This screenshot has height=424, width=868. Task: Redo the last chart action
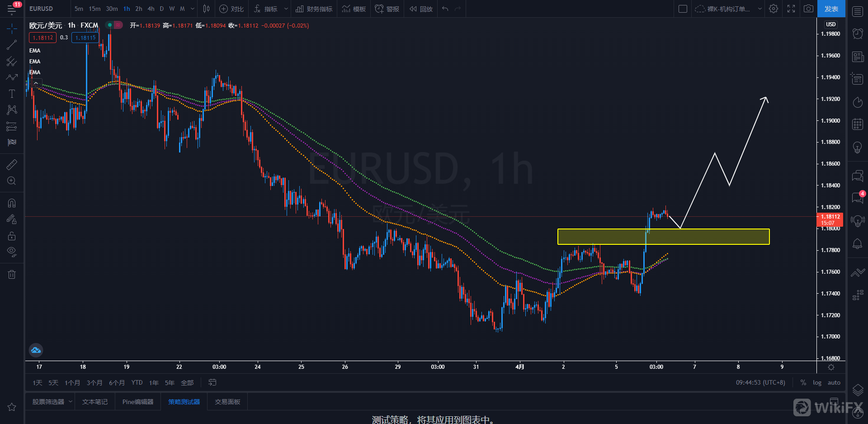458,9
